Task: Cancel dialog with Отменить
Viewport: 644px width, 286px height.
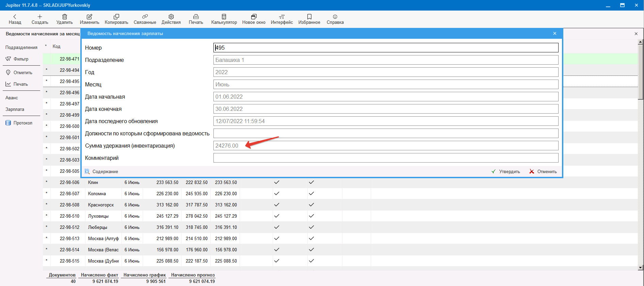Action: point(543,171)
